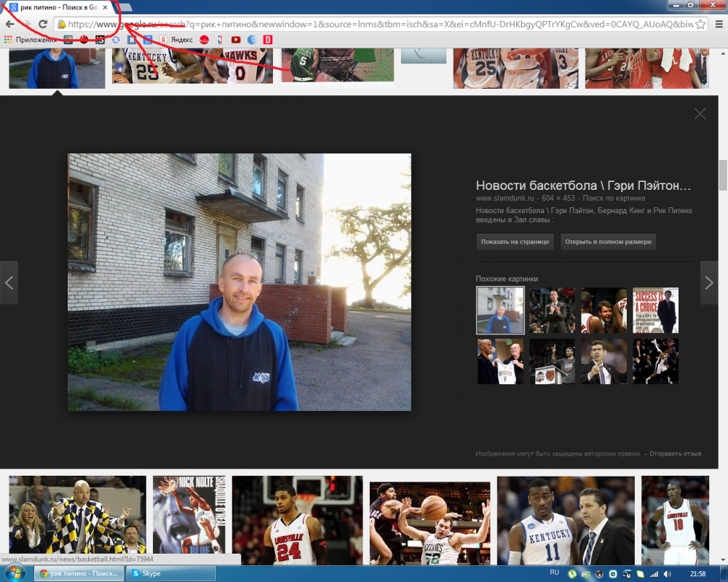Open the Яндекс bookmark

176,39
